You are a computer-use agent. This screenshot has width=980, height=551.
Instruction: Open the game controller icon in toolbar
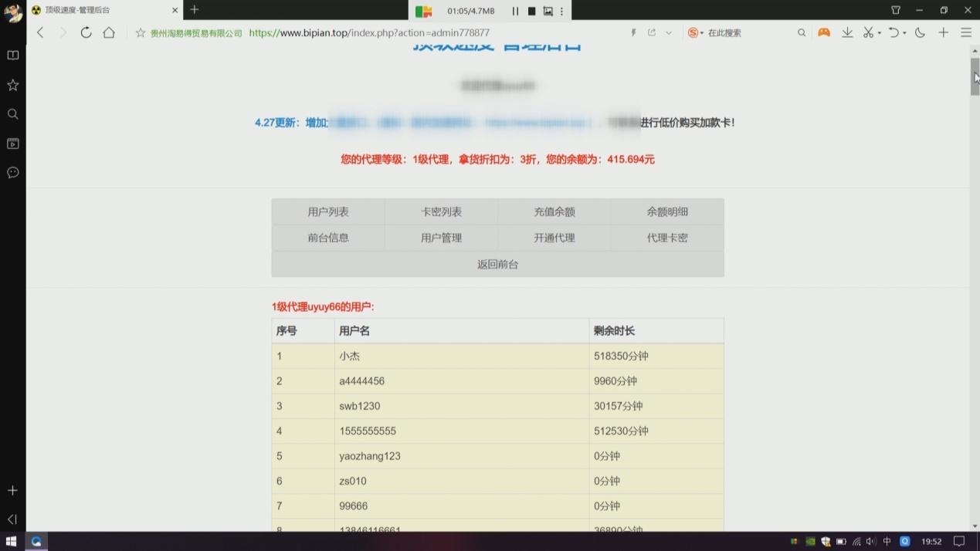(x=824, y=32)
